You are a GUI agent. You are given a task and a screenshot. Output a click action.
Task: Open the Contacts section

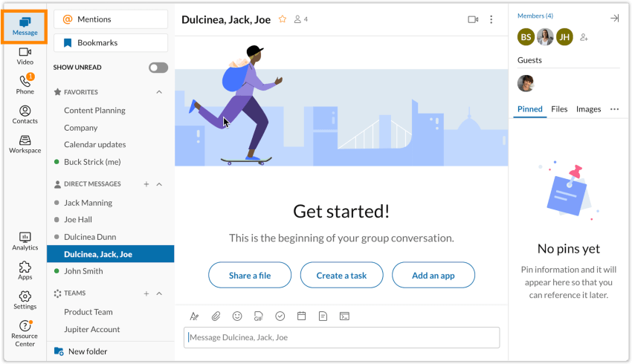(25, 114)
